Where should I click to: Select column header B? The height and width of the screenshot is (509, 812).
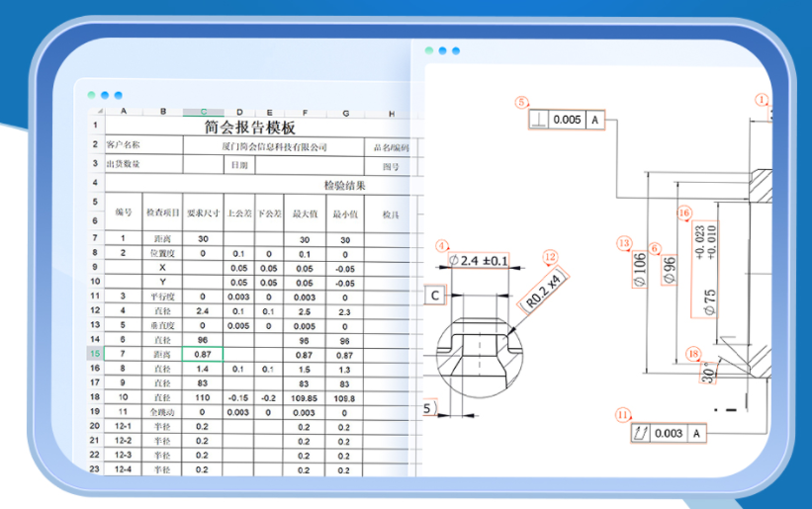coord(163,112)
